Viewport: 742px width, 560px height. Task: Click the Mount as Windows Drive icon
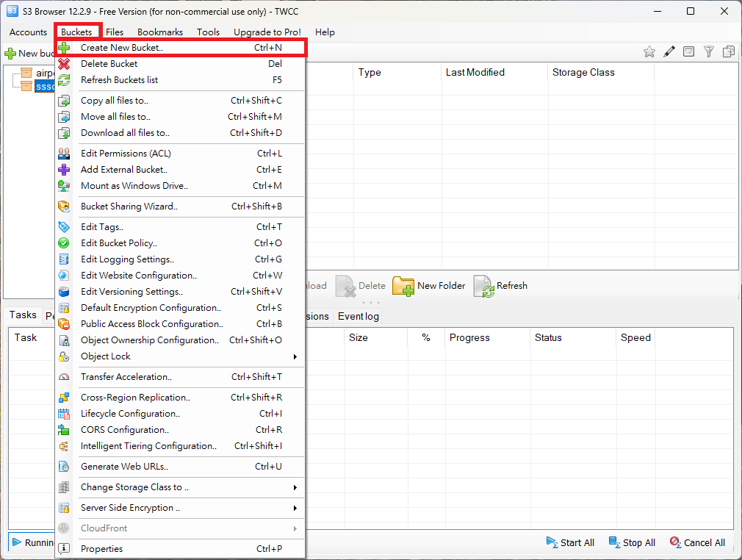pos(64,185)
